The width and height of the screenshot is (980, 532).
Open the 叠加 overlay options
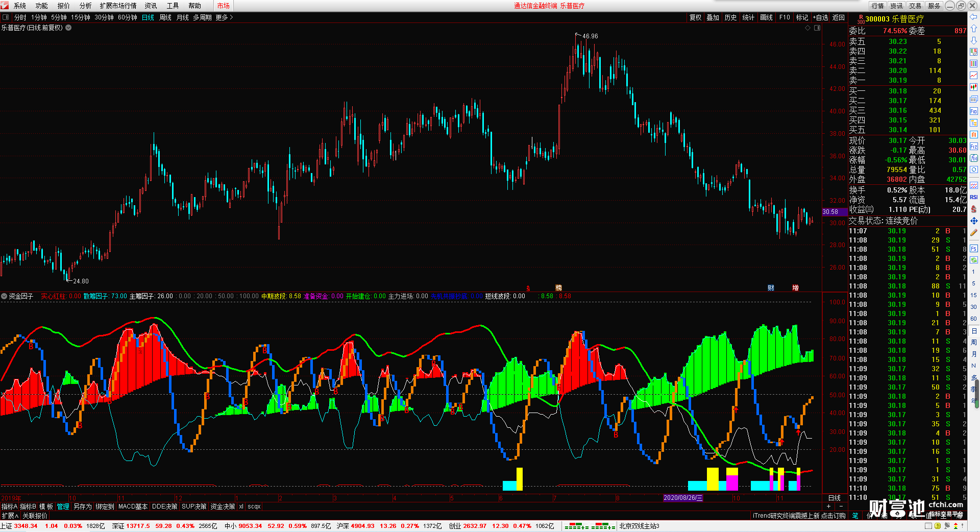[713, 17]
